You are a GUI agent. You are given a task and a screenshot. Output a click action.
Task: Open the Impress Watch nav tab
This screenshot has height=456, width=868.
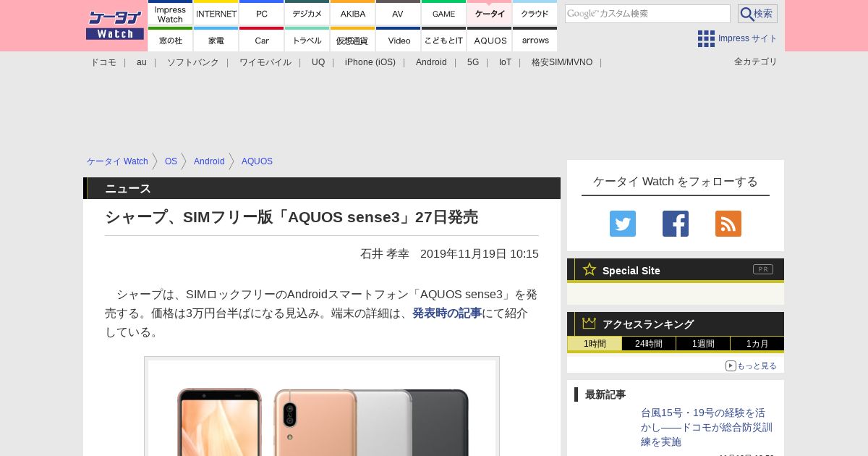click(x=171, y=13)
